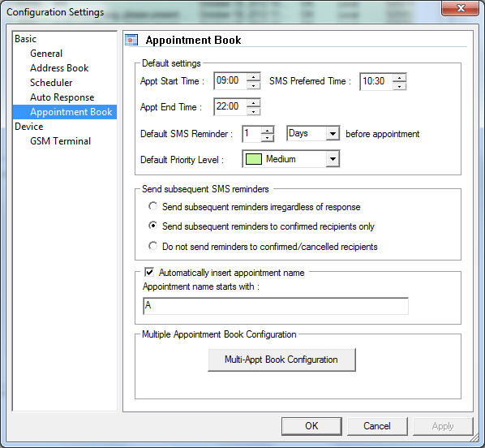Click the appointment name prefix text field

point(276,306)
